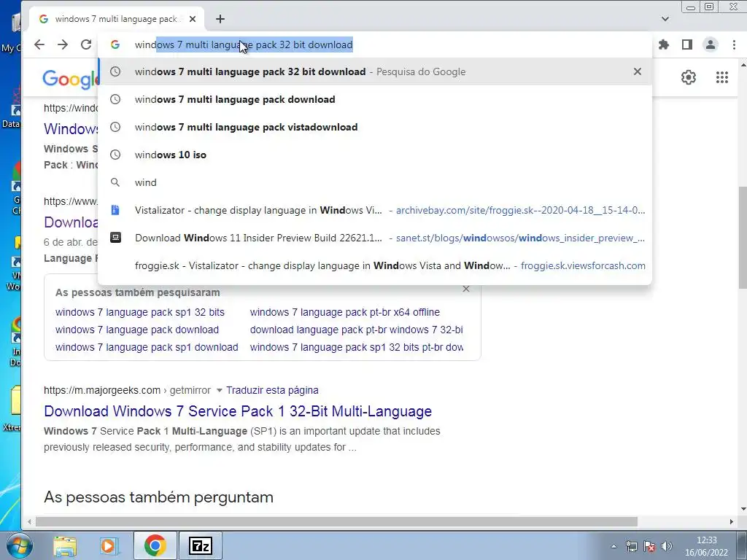Search 'windows 7 language pack sp1 32 bits pt-br'

[356, 348]
